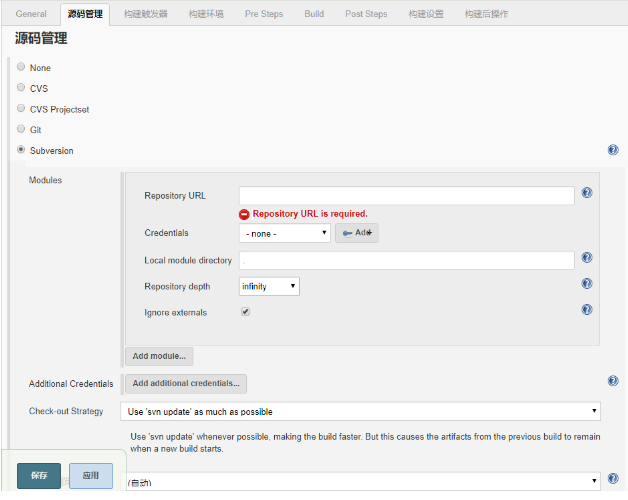The image size is (628, 500).
Task: Open the 自动 dropdown at the bottom
Action: (360, 481)
